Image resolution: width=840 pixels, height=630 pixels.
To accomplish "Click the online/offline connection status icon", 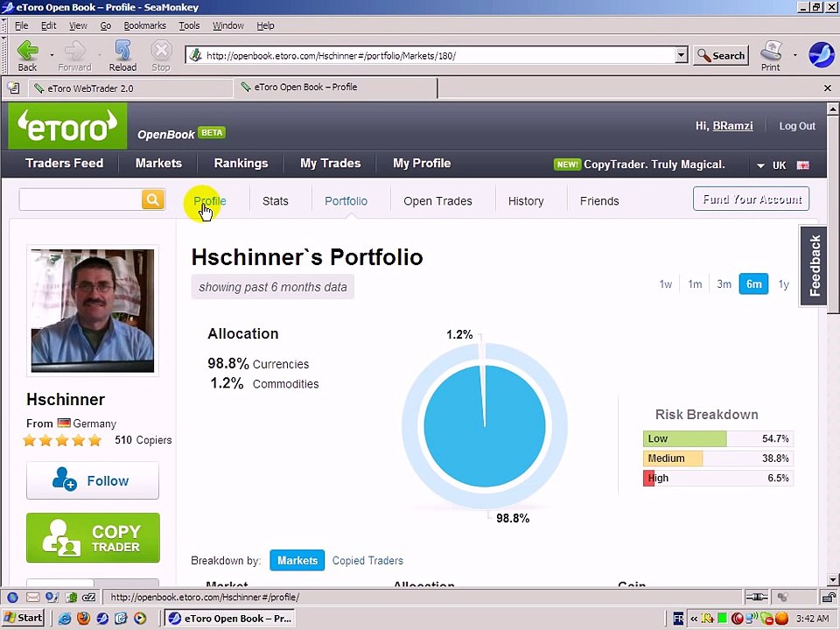I will click(x=756, y=597).
